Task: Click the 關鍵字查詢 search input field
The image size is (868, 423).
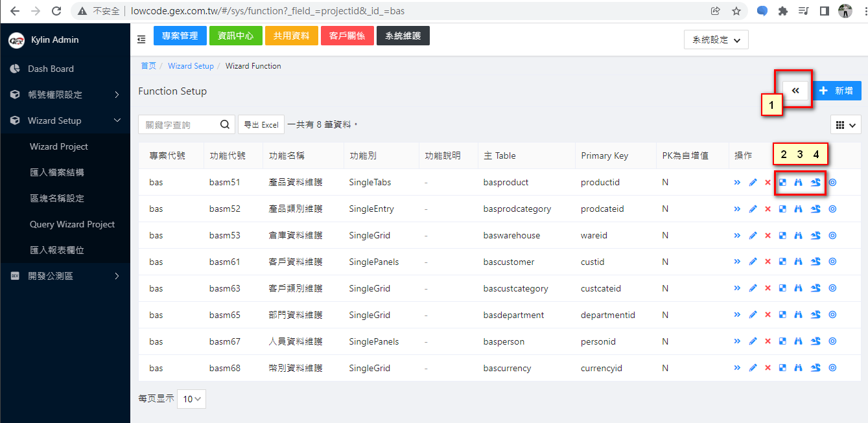Action: 179,125
